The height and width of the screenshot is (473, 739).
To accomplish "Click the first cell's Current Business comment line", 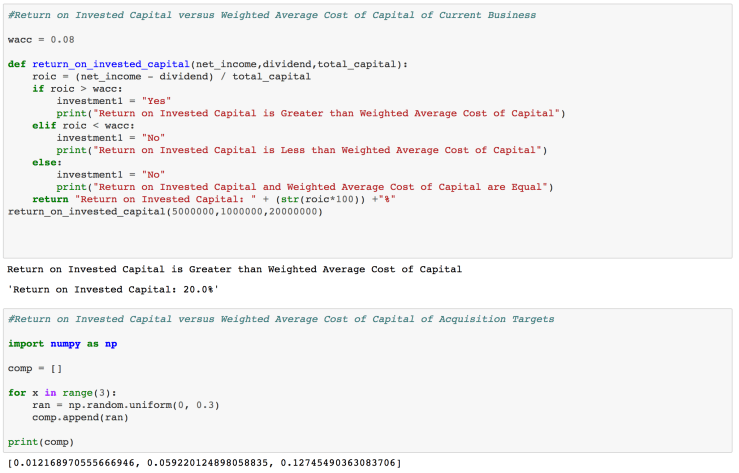I will 271,15.
